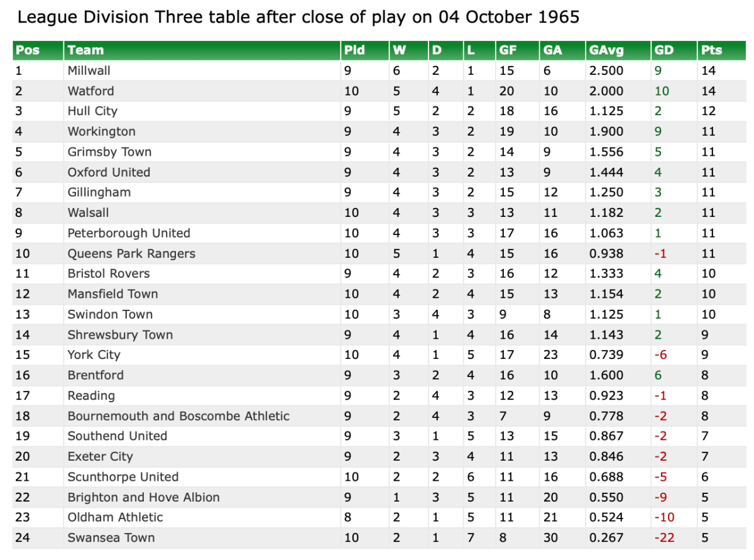754x560 pixels.
Task: Click Bournemouth and Boscombe Athletic entry
Action: (x=178, y=416)
